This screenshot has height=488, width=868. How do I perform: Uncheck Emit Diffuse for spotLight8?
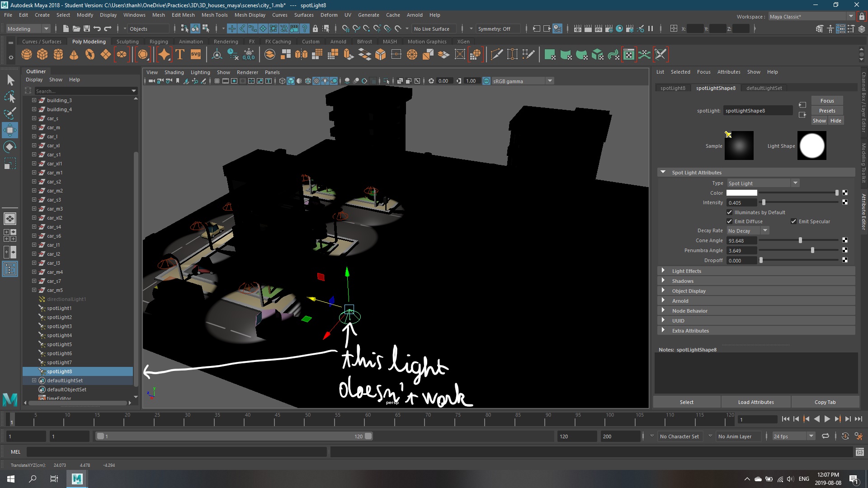pos(730,221)
